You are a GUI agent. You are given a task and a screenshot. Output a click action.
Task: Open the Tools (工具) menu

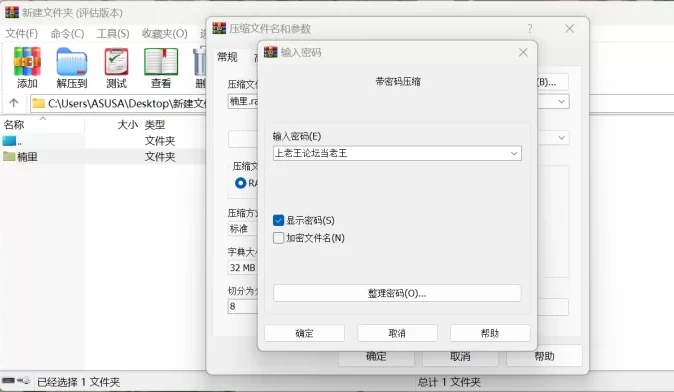coord(113,34)
